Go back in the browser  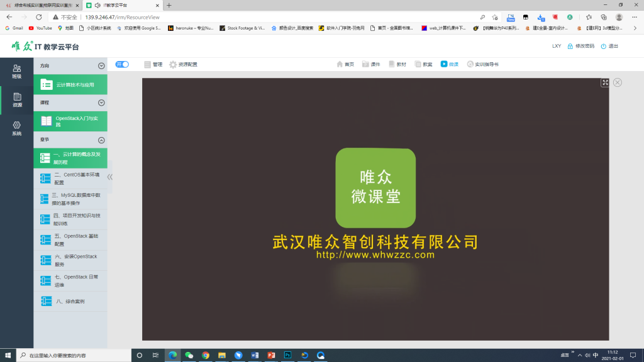click(9, 17)
